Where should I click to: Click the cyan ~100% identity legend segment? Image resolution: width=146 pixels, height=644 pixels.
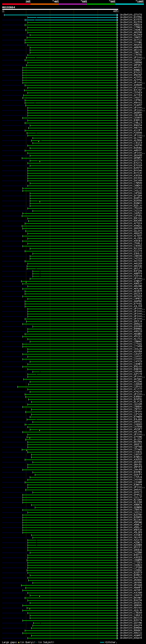[130, 4]
